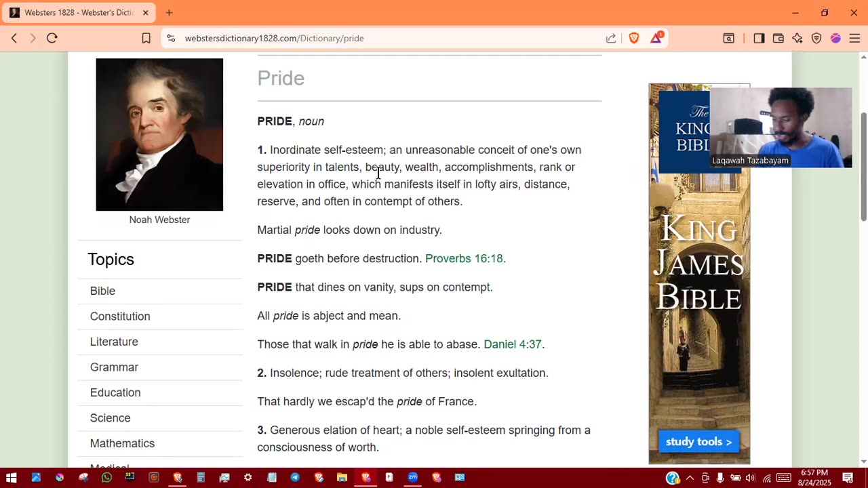This screenshot has height=488, width=868.
Task: Open the Zoom taskbar icon
Action: (x=412, y=478)
